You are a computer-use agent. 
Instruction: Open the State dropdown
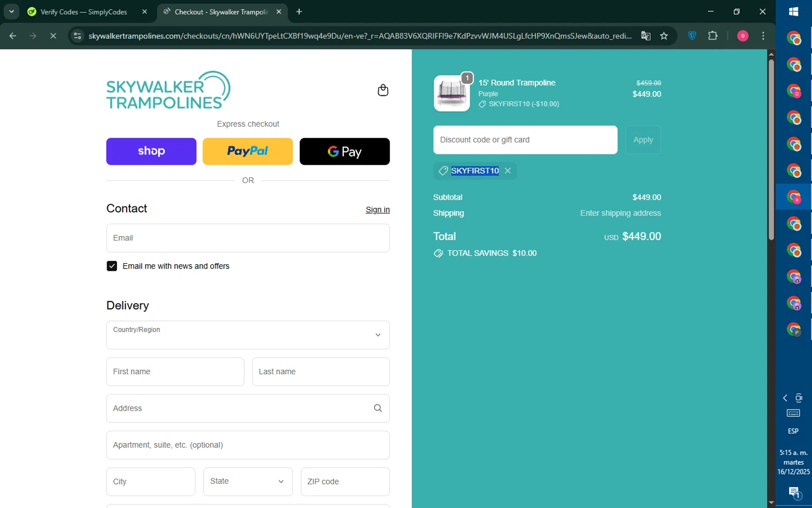click(x=248, y=481)
